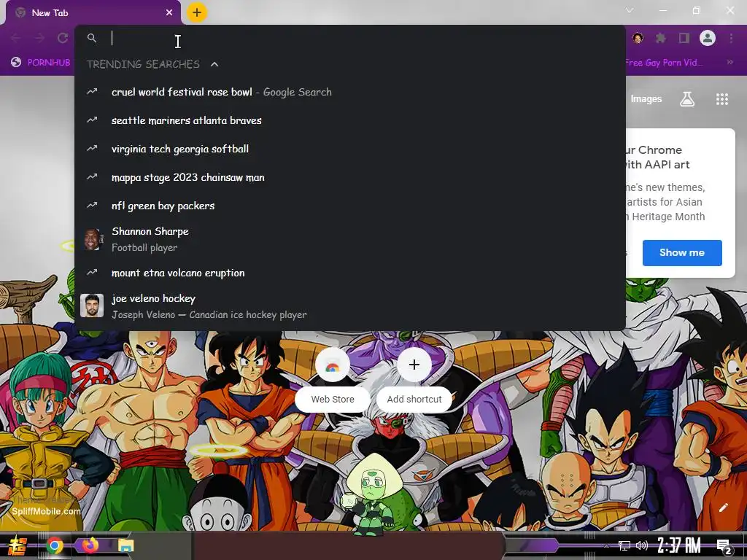This screenshot has height=560, width=747.
Task: Select suggestion seattle mariners atlanta braves
Action: 349,120
